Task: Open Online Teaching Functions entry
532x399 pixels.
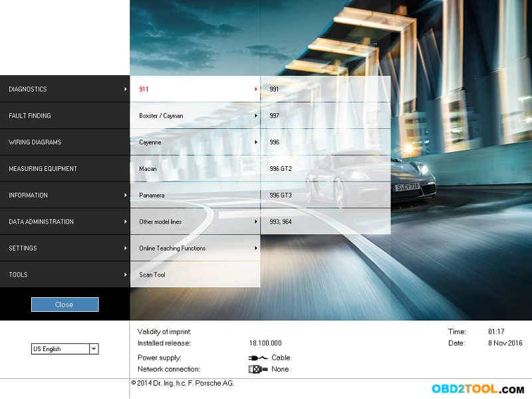Action: point(195,247)
